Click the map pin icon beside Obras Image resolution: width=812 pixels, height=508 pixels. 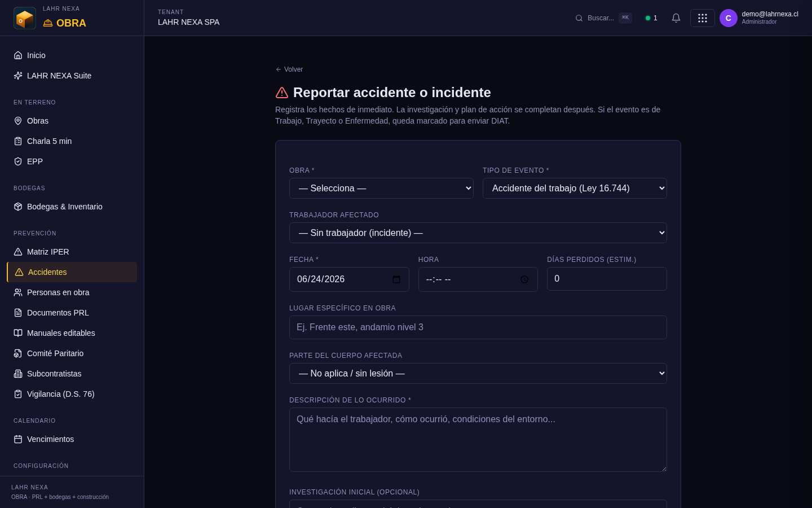click(18, 121)
